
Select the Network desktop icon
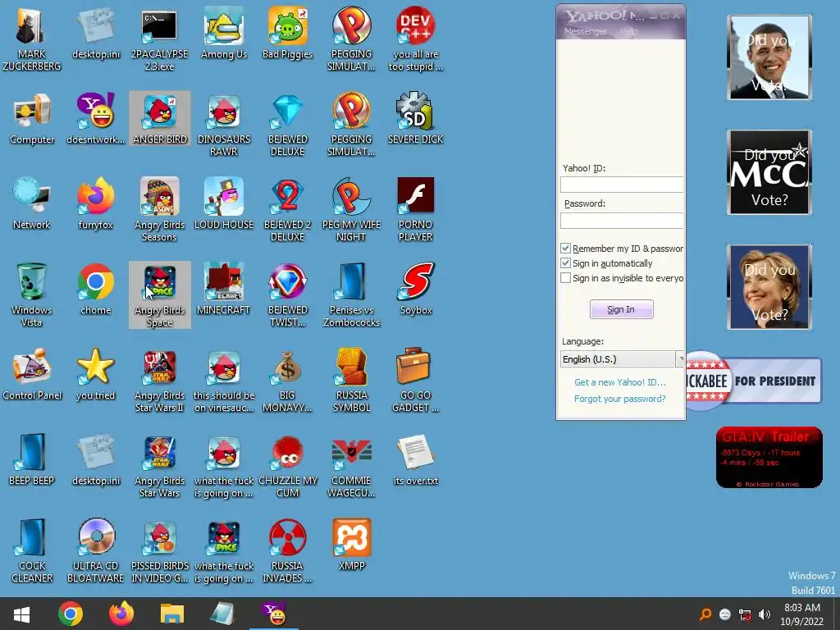point(32,204)
